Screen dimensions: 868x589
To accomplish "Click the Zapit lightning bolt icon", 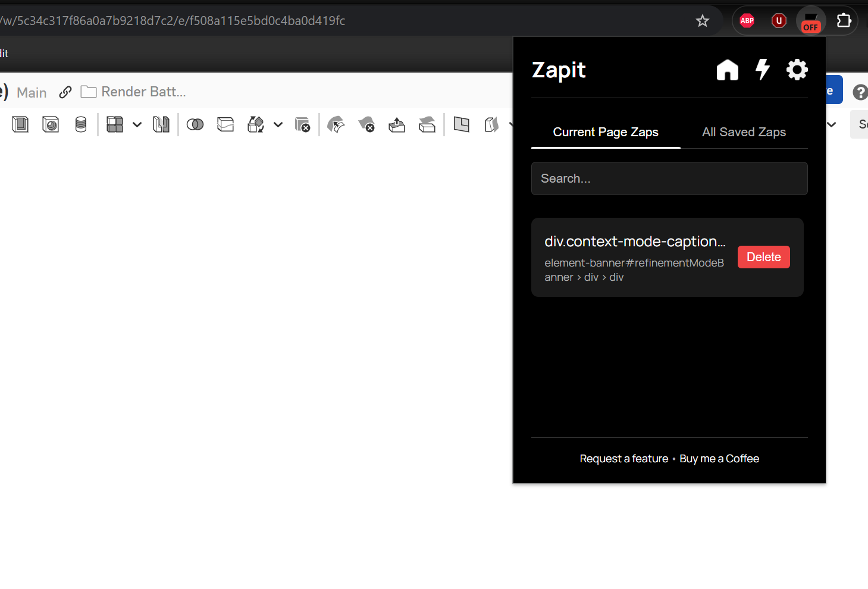I will (763, 70).
